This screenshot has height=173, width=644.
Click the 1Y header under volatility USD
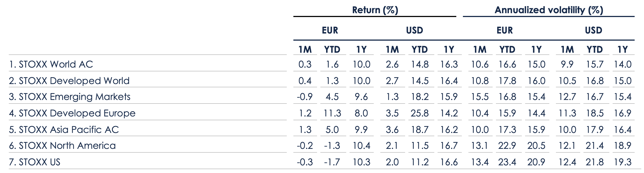(623, 49)
